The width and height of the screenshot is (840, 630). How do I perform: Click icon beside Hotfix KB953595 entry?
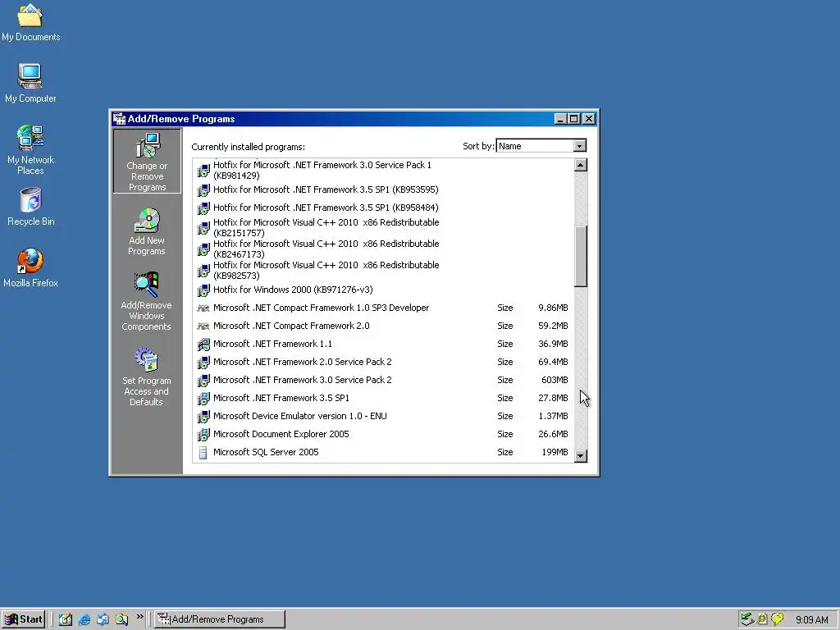(x=203, y=190)
